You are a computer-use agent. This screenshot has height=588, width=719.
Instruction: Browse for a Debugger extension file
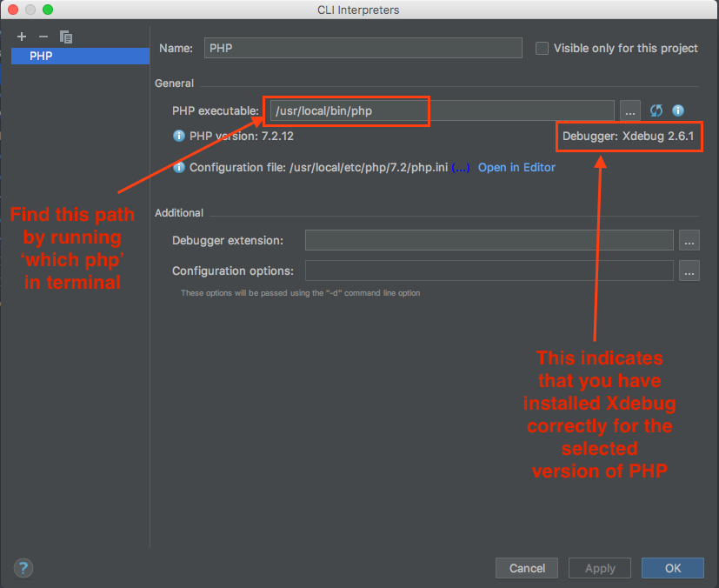pyautogui.click(x=689, y=240)
